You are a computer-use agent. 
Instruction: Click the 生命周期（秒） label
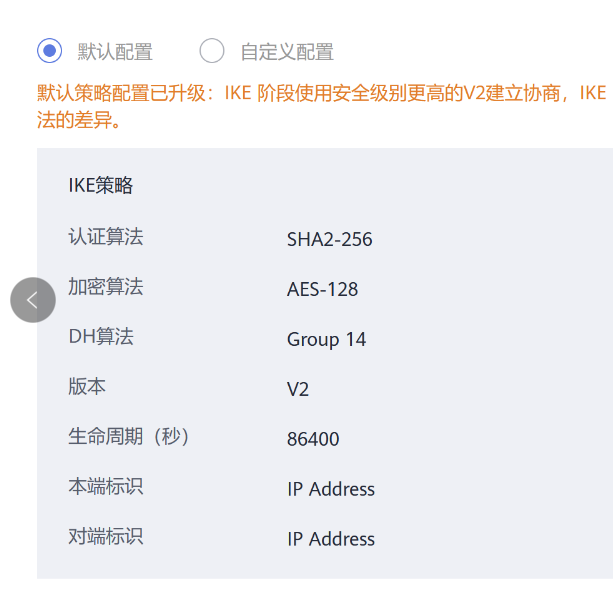[x=128, y=437]
